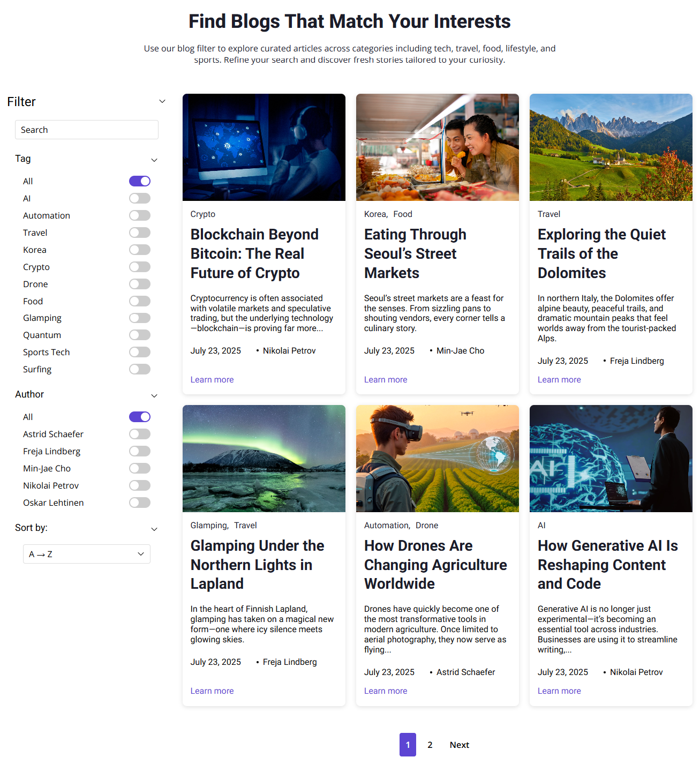
Task: Switch on the Surfing tag filter
Action: (x=140, y=369)
